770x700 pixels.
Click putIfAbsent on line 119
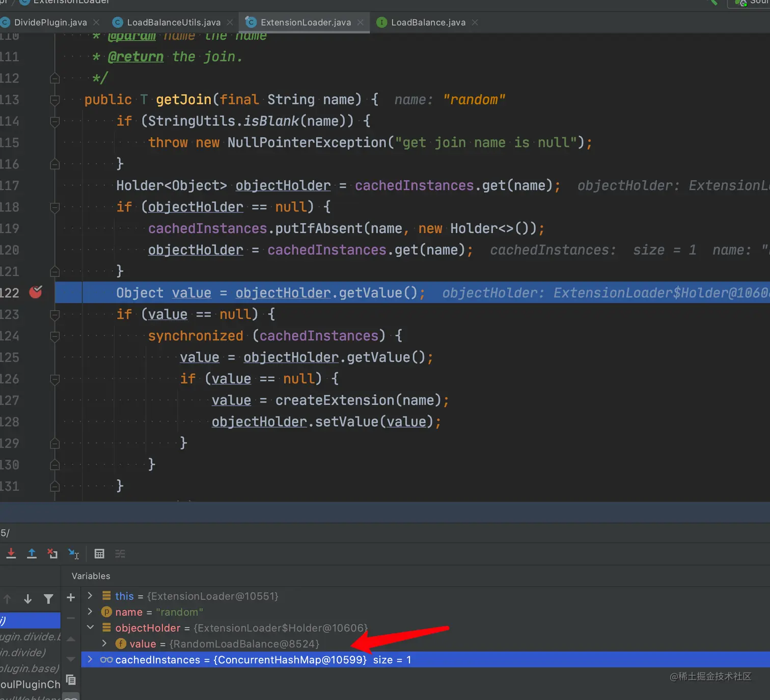pyautogui.click(x=319, y=228)
